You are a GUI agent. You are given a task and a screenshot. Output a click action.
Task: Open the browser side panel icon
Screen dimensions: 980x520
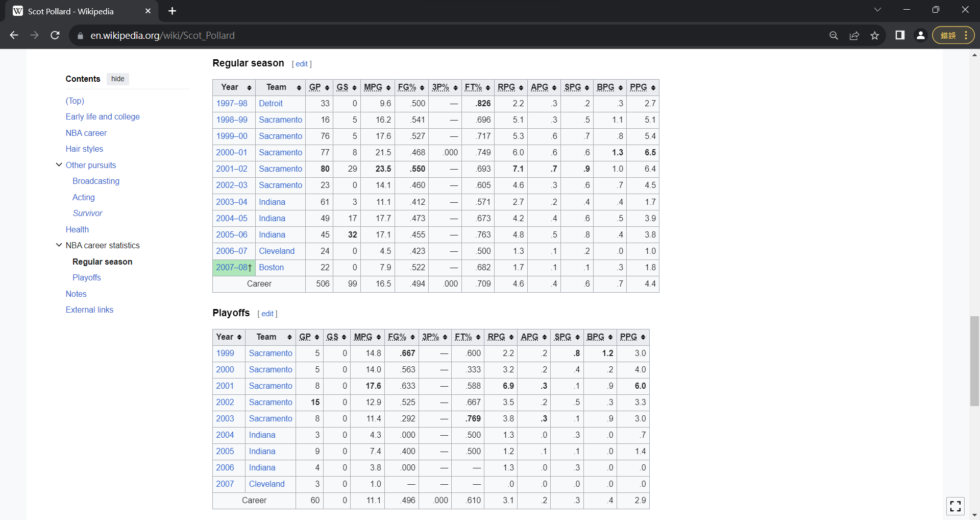tap(900, 35)
